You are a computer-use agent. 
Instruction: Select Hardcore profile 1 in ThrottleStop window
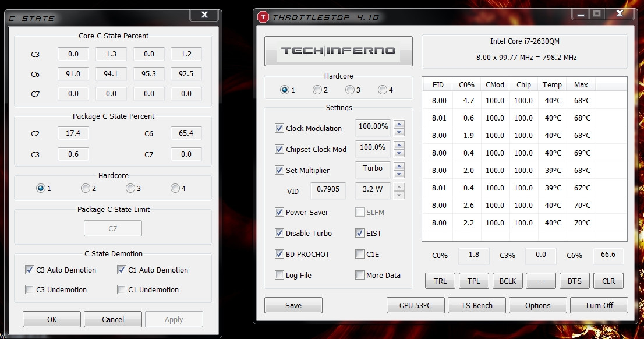(284, 90)
